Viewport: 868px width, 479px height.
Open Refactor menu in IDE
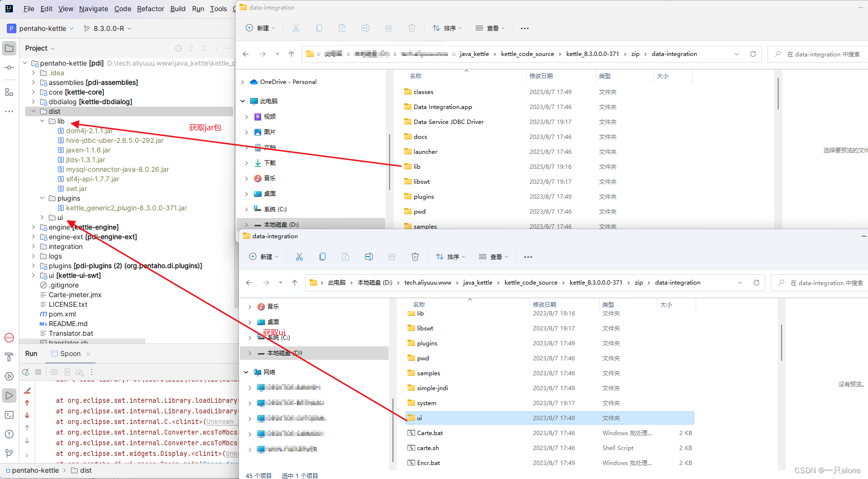coord(151,9)
